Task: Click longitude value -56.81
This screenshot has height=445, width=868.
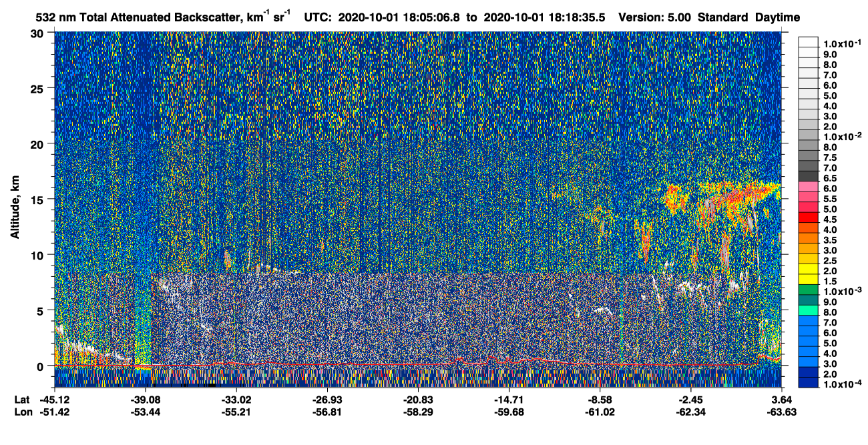Action: point(327,412)
